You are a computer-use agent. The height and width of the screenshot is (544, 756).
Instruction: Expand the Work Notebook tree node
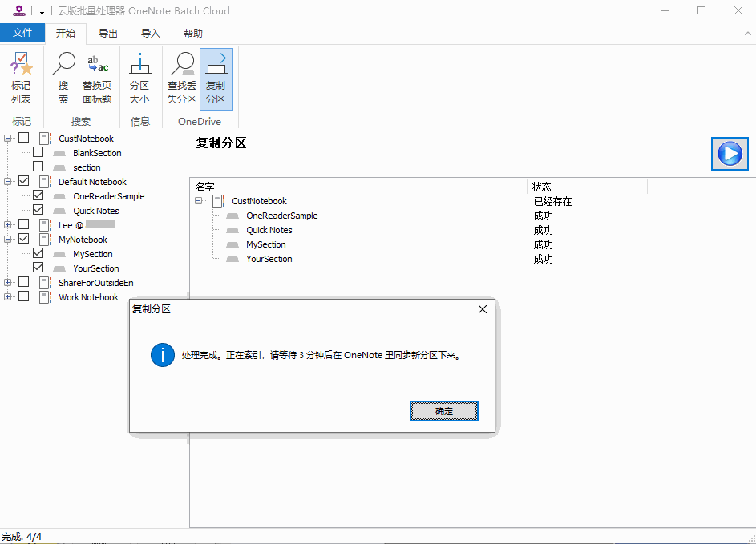pyautogui.click(x=8, y=297)
